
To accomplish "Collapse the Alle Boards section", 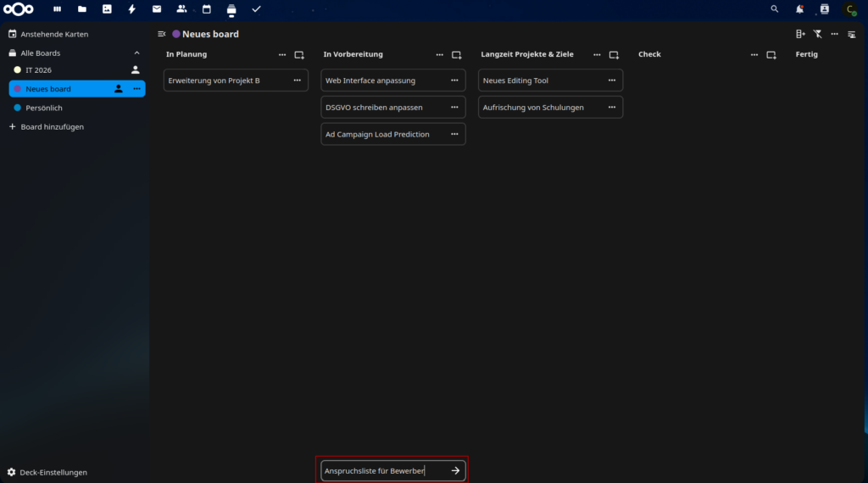I will 136,53.
